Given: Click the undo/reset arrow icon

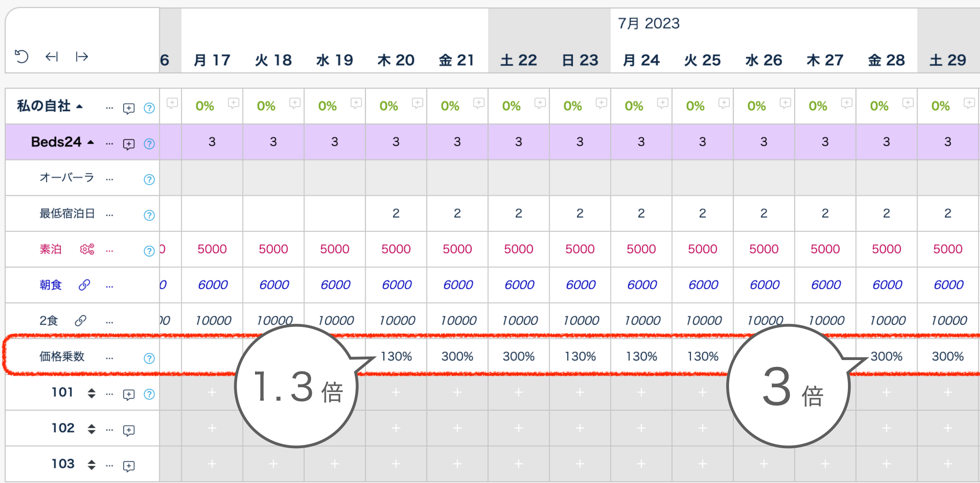Looking at the screenshot, I should (x=22, y=56).
